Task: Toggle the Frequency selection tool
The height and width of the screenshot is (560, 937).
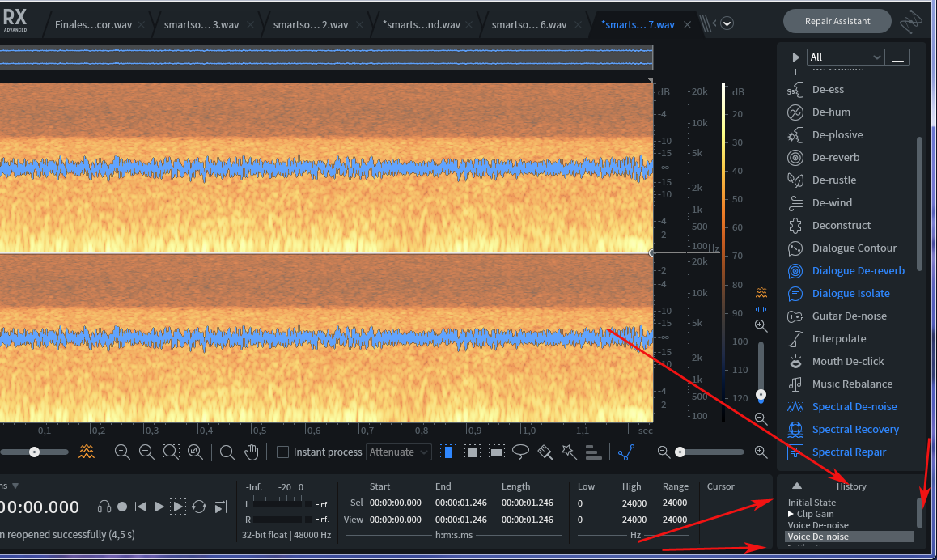Action: pos(497,452)
